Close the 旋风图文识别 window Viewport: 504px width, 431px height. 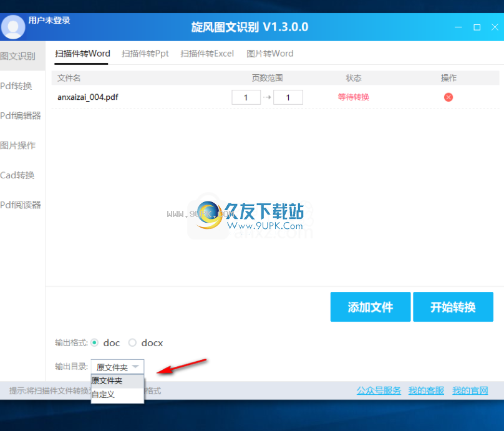[x=495, y=27]
